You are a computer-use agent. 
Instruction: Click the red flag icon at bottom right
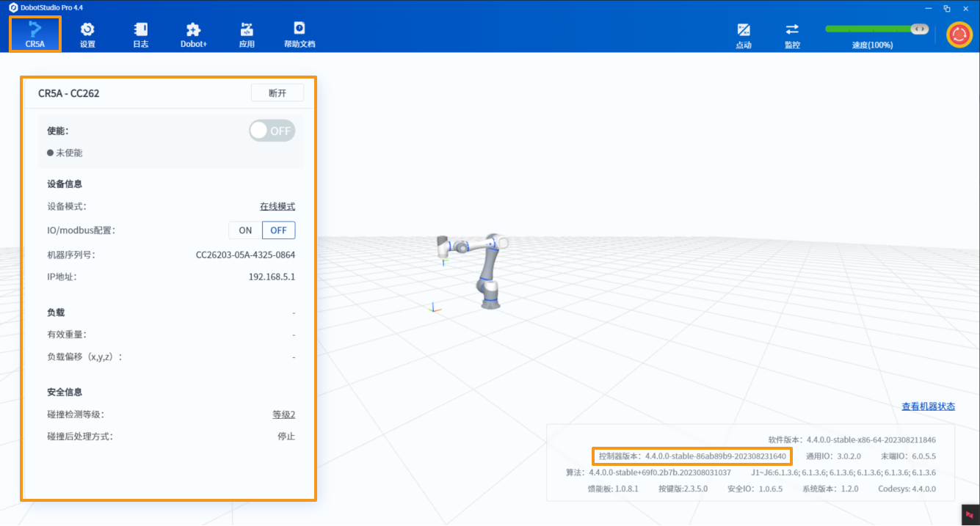click(969, 514)
